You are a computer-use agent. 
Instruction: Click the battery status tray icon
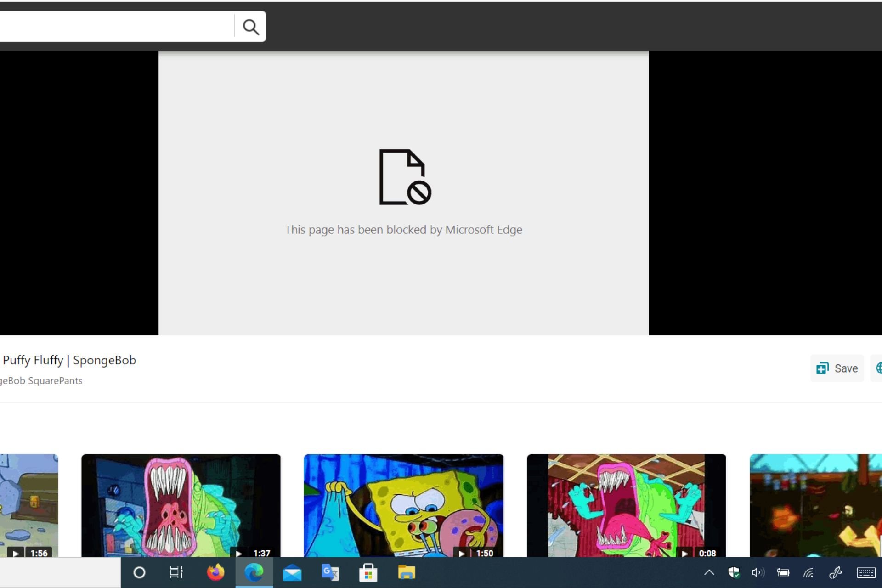pyautogui.click(x=783, y=572)
